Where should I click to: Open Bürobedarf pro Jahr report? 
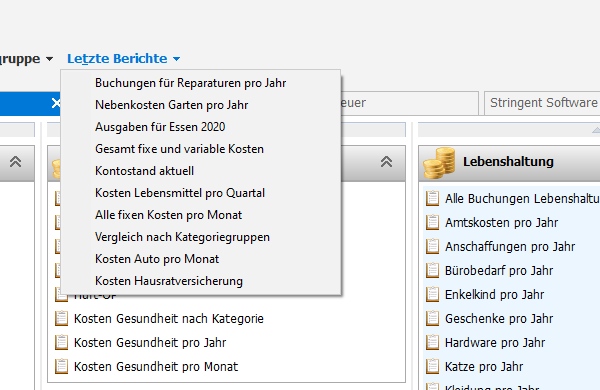point(499,271)
